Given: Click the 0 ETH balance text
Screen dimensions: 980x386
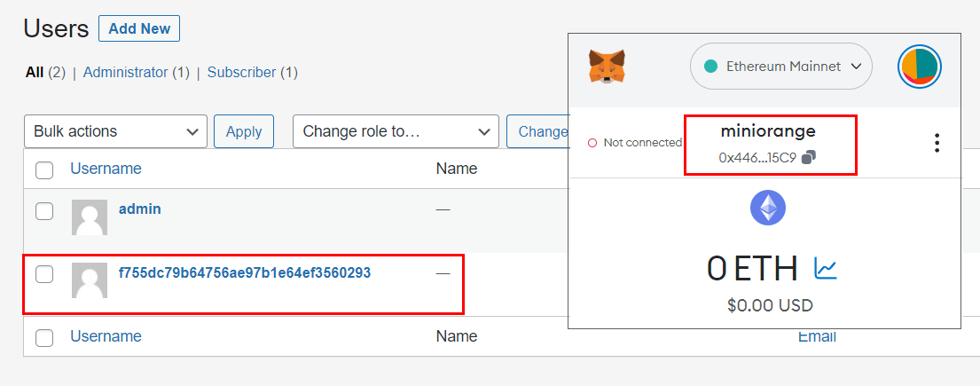Looking at the screenshot, I should (x=752, y=269).
